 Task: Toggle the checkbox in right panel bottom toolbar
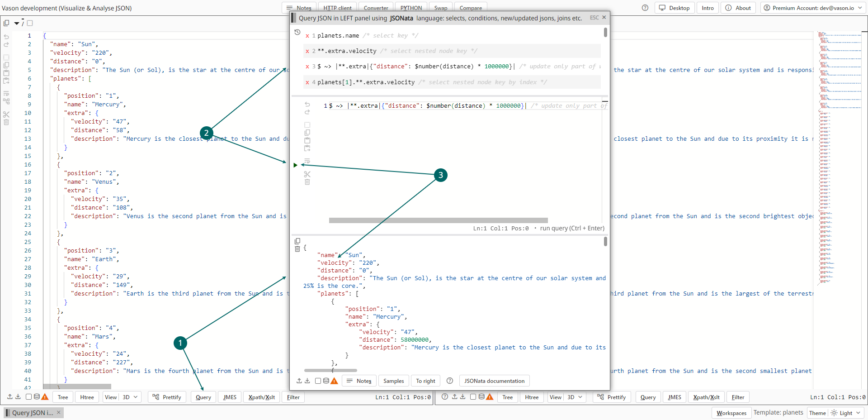(x=473, y=397)
